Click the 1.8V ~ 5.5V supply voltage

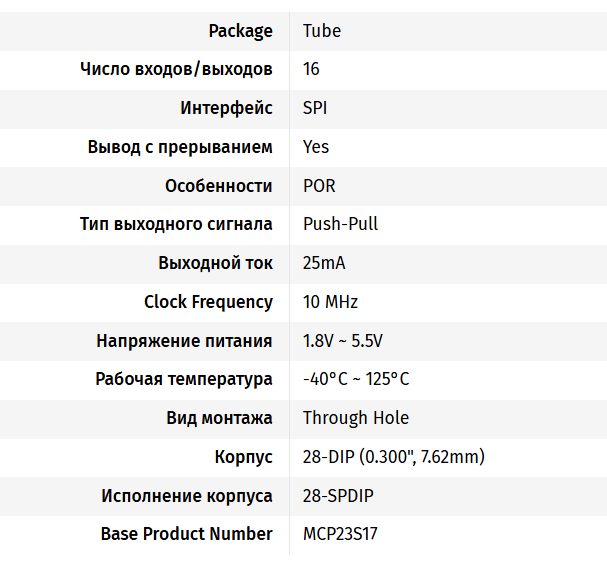point(343,341)
